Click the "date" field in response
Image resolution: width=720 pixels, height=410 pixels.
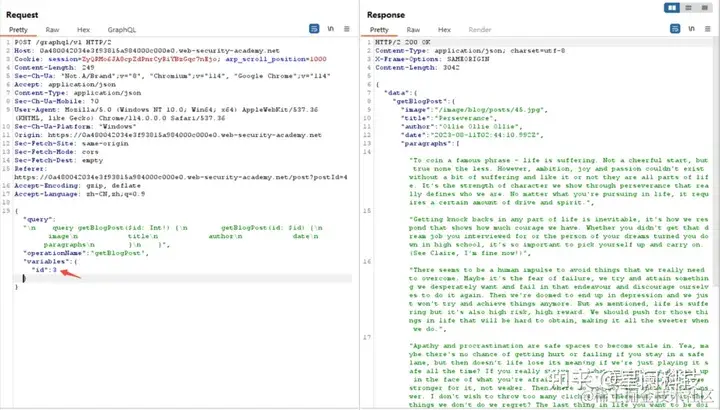click(x=472, y=135)
